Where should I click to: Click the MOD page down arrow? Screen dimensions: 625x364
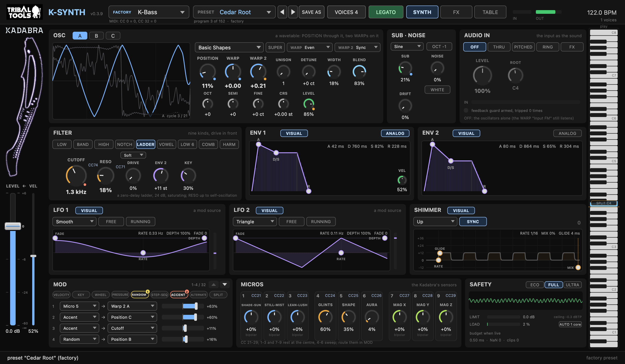[x=225, y=284]
